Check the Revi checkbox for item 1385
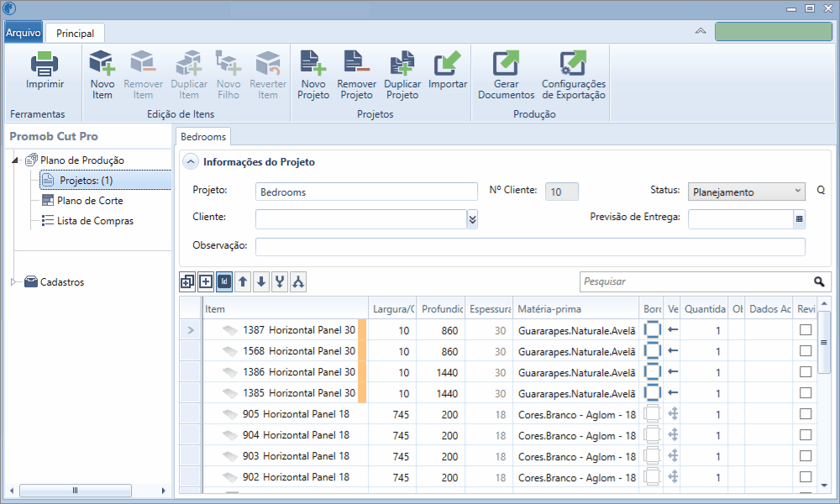This screenshot has height=504, width=840. [x=806, y=392]
